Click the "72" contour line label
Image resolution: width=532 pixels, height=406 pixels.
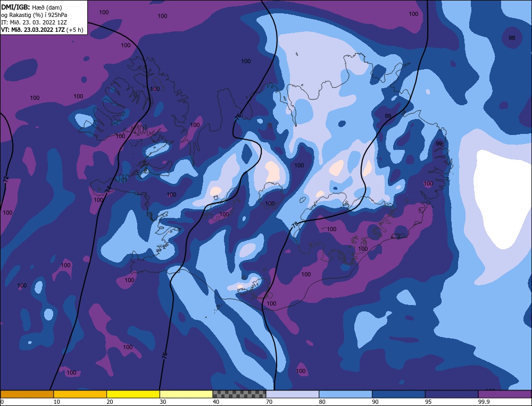pos(6,180)
